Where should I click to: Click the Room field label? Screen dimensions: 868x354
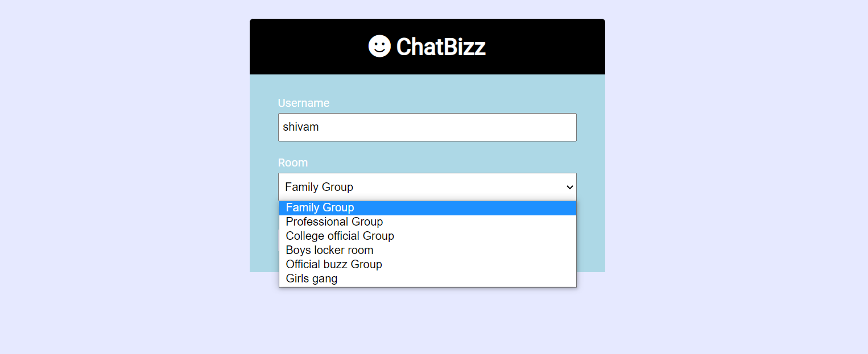click(293, 163)
